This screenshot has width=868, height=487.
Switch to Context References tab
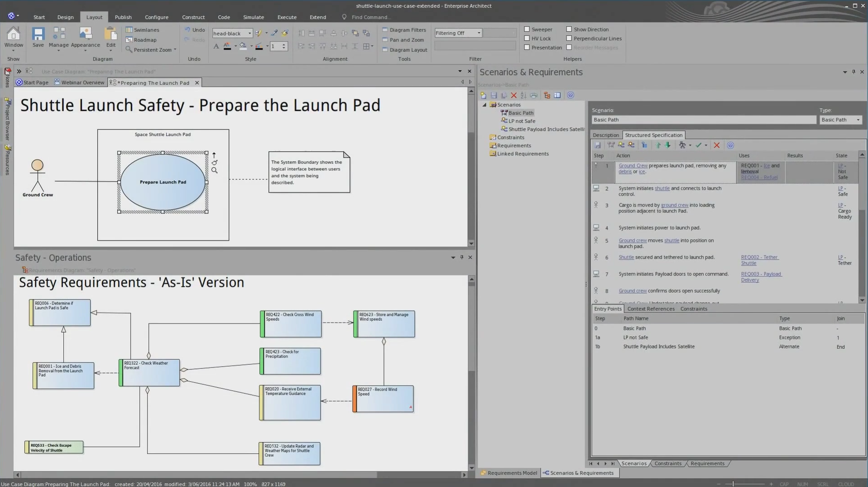[651, 309]
